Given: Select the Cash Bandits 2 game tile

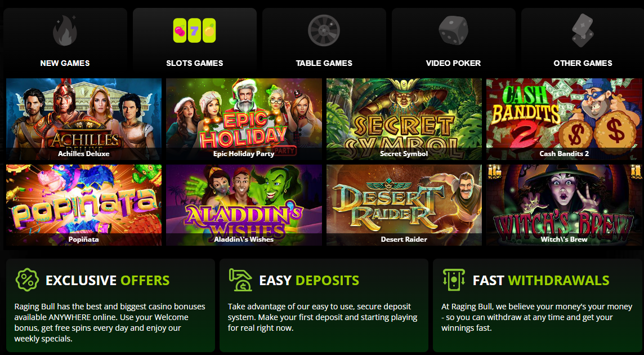Looking at the screenshot, I should [564, 119].
